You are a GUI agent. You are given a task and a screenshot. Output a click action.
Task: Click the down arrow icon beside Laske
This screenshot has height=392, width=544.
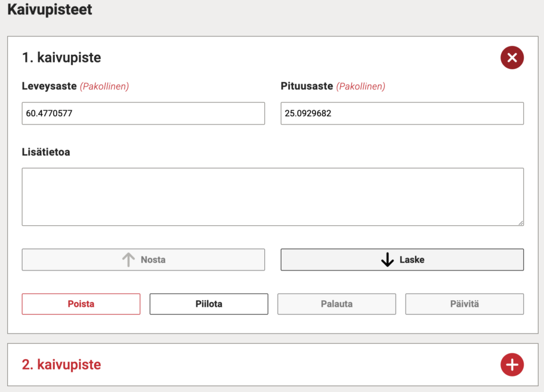tap(387, 260)
